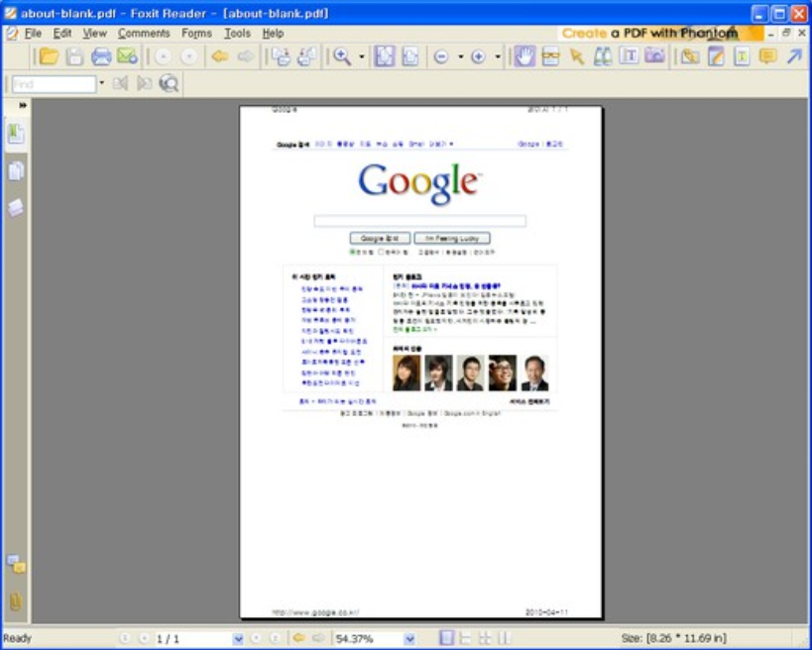
Task: Expand the zoom out options dropdown arrow
Action: tap(460, 56)
